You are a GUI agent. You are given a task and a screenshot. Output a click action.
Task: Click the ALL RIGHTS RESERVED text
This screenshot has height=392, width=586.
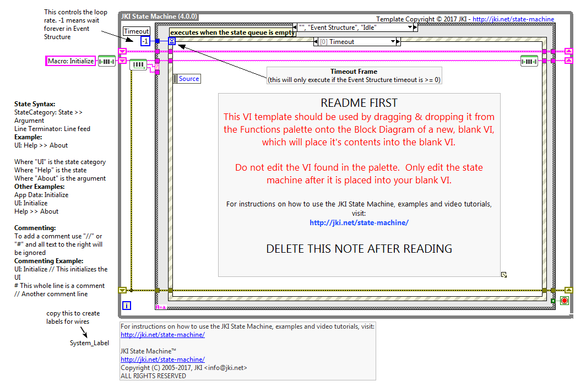[x=153, y=376]
